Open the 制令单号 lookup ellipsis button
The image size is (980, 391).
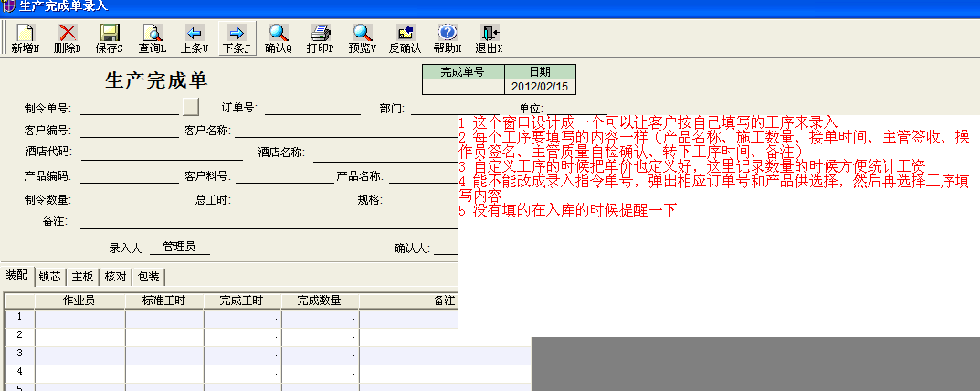tap(191, 107)
